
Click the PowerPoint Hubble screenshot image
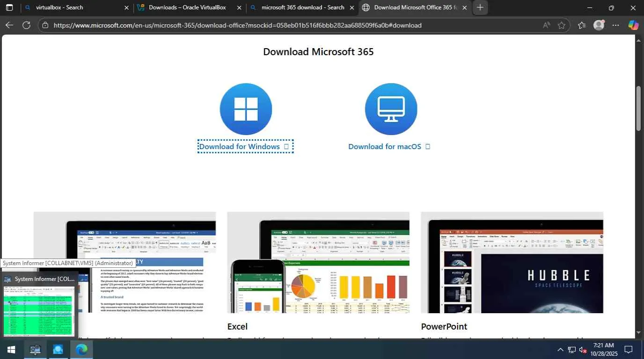(512, 262)
